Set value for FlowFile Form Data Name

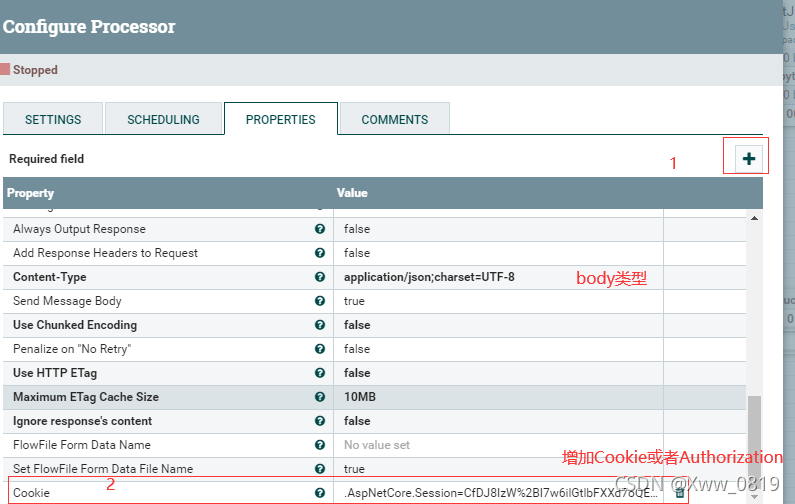(x=498, y=445)
